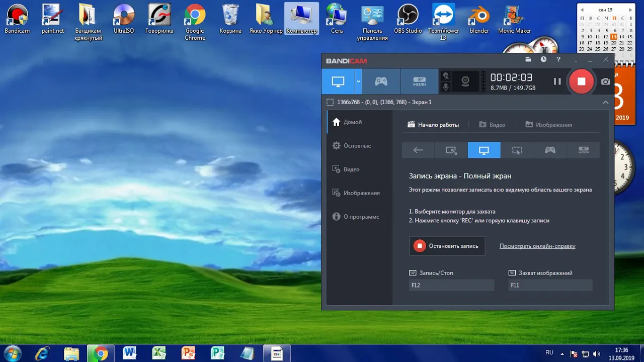Open Google Chrome desktop shortcut
The image size is (644, 362).
click(x=195, y=22)
